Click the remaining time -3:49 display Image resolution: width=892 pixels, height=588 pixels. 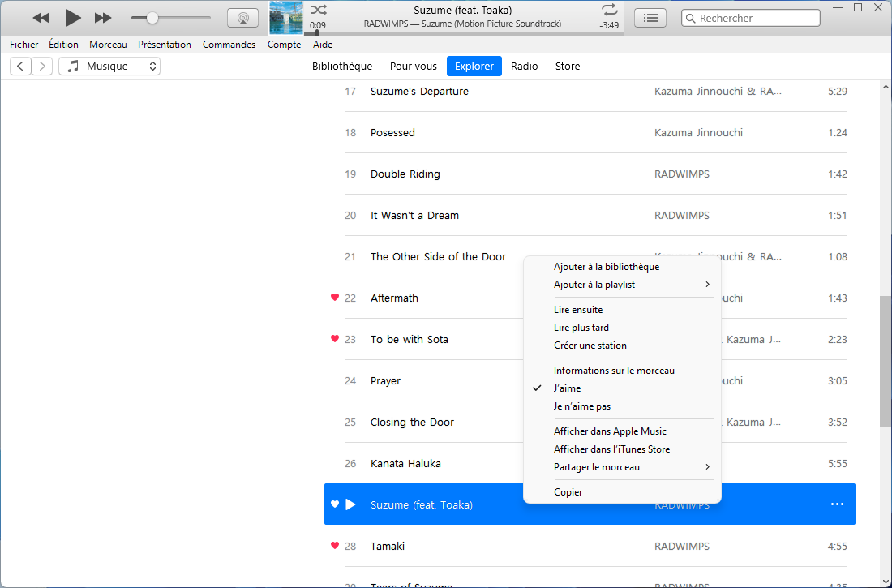click(x=609, y=26)
